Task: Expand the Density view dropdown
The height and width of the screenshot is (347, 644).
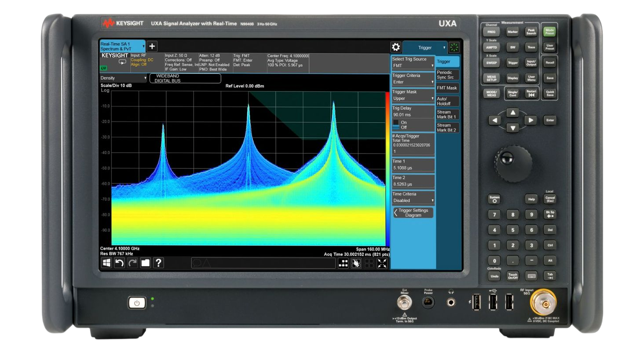Action: tap(124, 78)
